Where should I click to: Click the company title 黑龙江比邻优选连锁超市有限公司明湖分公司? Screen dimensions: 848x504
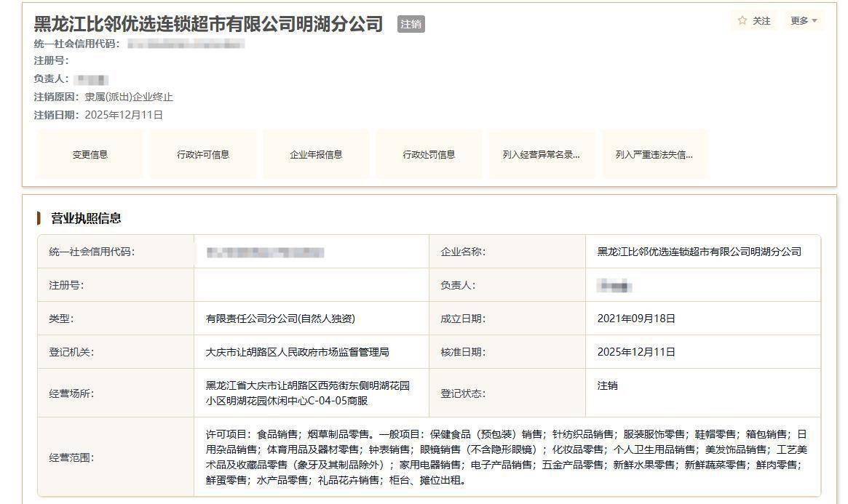208,24
